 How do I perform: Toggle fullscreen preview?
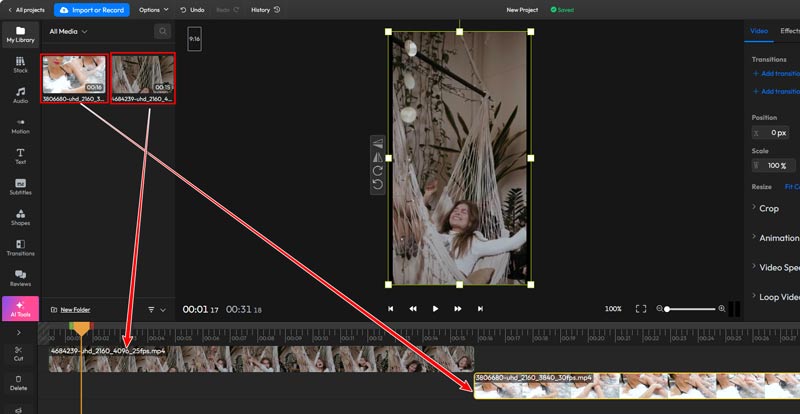(x=641, y=309)
